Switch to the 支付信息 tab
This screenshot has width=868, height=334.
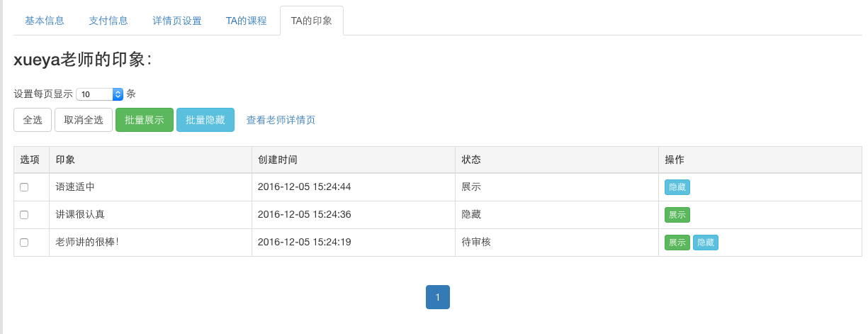pos(108,21)
